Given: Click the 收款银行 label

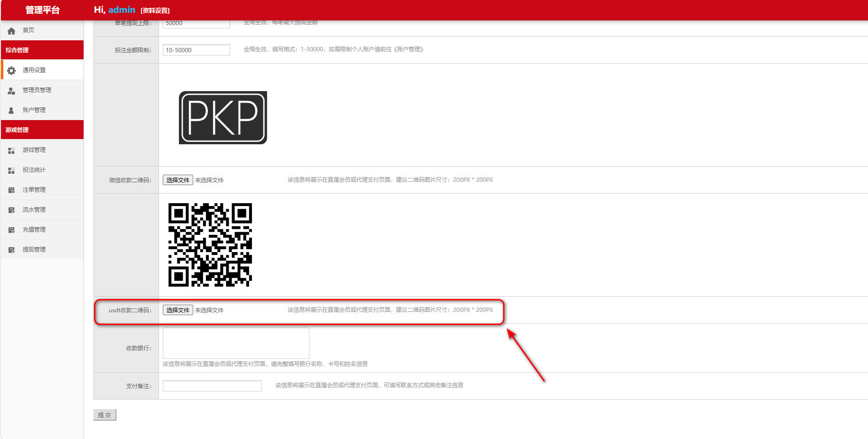Looking at the screenshot, I should point(139,348).
